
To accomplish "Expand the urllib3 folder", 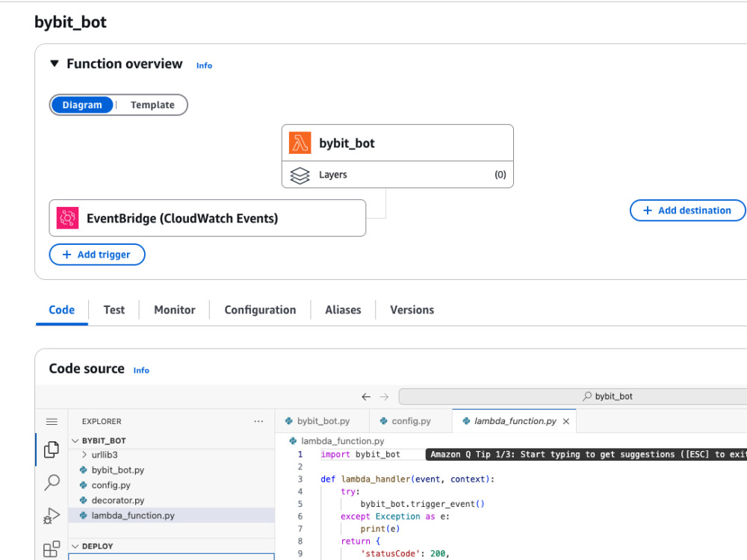I will click(84, 455).
